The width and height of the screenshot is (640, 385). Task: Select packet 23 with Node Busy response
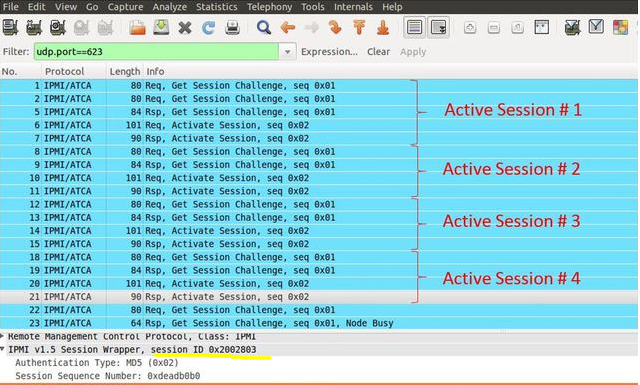click(319, 323)
